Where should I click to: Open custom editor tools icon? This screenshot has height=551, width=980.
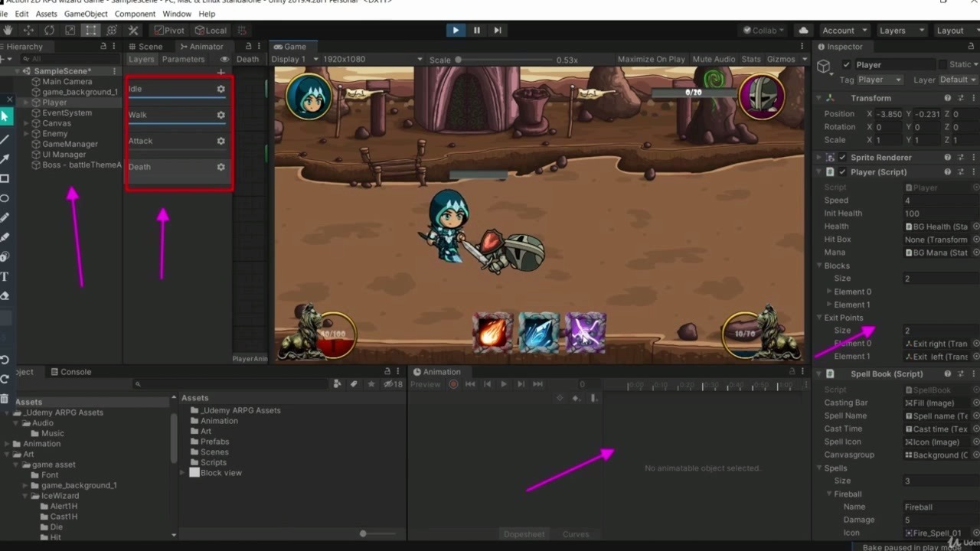click(133, 30)
